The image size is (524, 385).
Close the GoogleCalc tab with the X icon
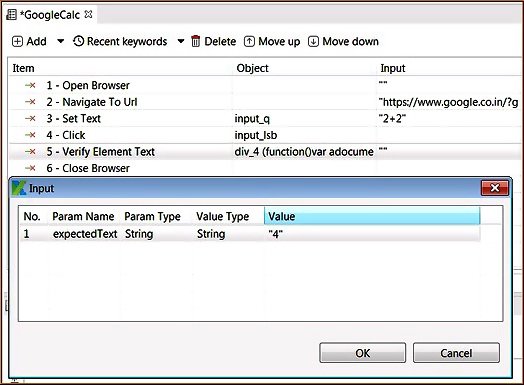[88, 14]
